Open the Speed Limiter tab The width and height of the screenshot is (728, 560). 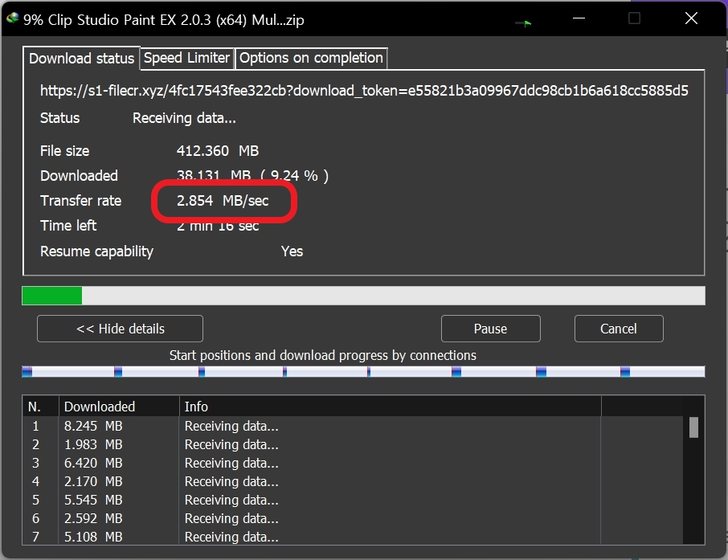(186, 58)
